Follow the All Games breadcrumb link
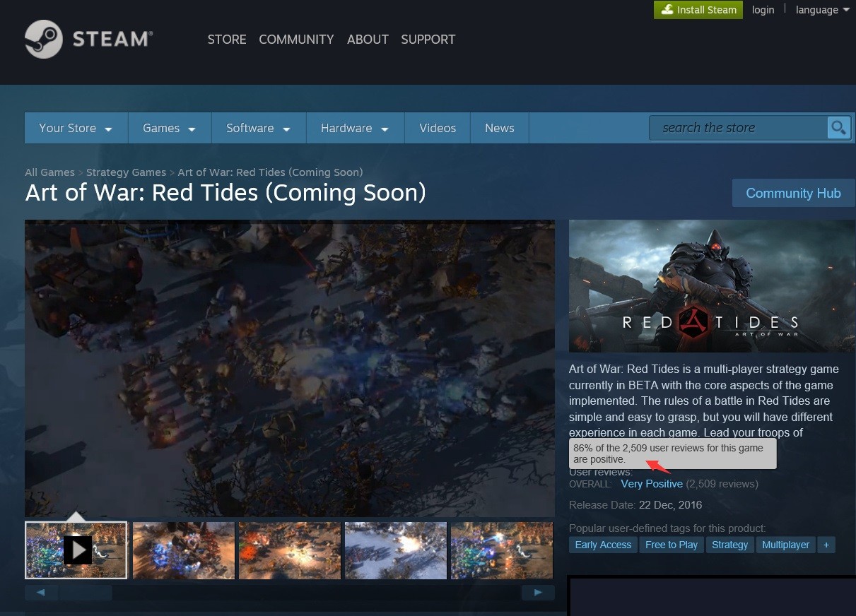 49,172
